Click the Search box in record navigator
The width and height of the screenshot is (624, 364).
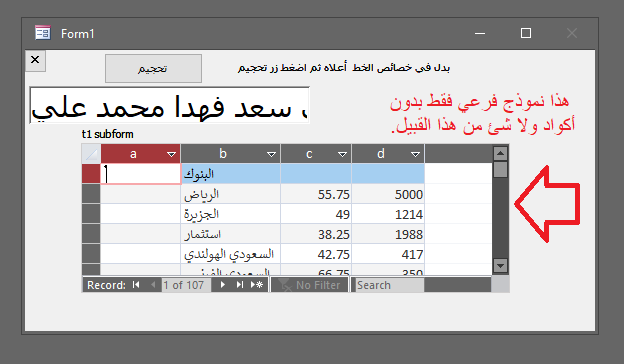point(389,285)
